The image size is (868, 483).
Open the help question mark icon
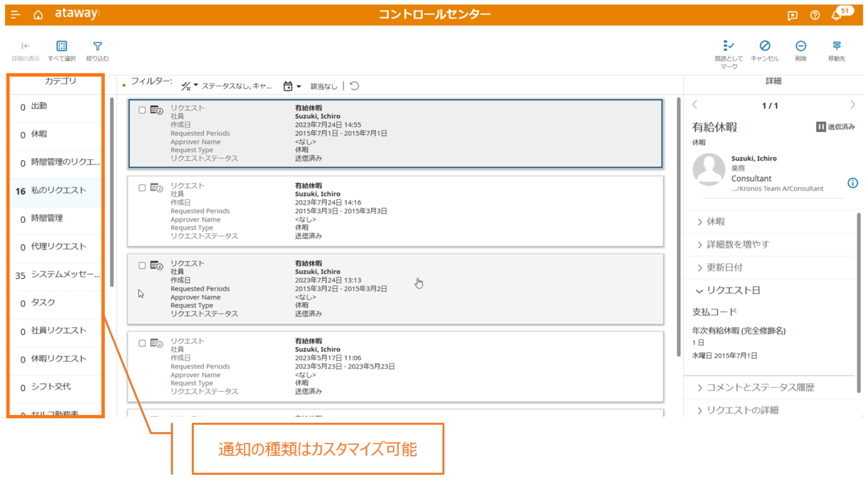pyautogui.click(x=815, y=15)
